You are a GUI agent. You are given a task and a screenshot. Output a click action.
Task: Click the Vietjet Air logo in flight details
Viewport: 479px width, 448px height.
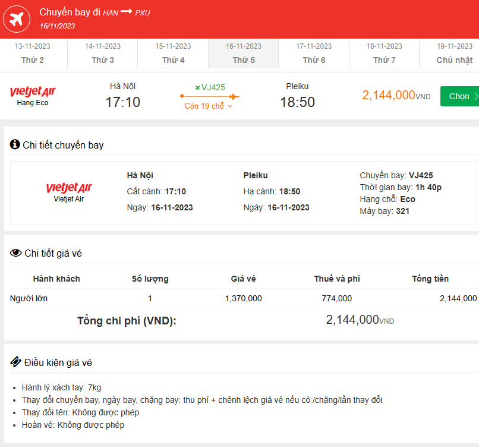69,188
